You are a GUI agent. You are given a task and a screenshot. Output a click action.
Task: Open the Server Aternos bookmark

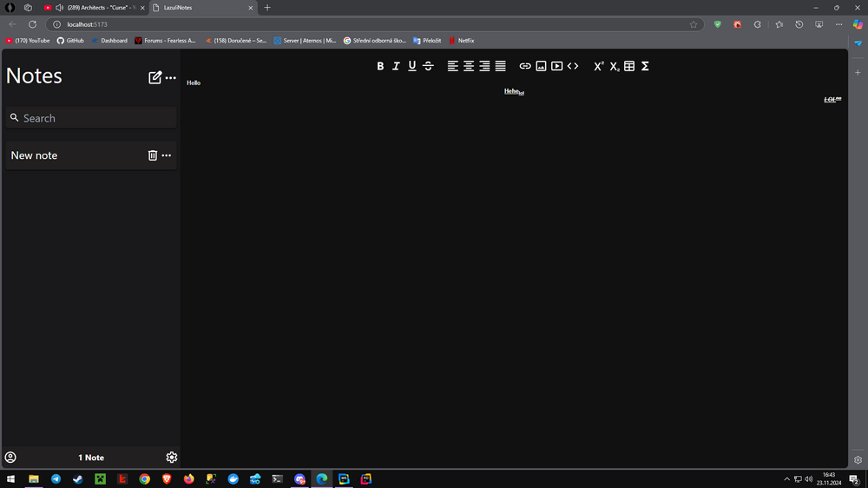[x=305, y=41]
